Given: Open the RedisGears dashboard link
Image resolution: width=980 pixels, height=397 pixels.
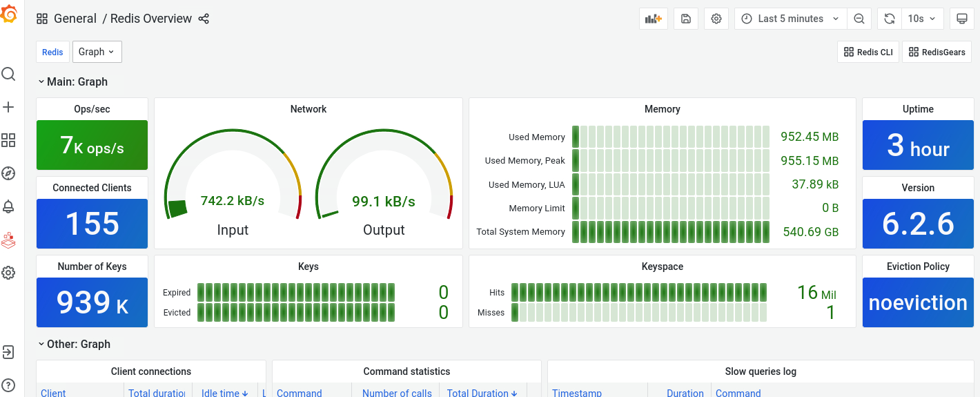Looking at the screenshot, I should click(937, 52).
